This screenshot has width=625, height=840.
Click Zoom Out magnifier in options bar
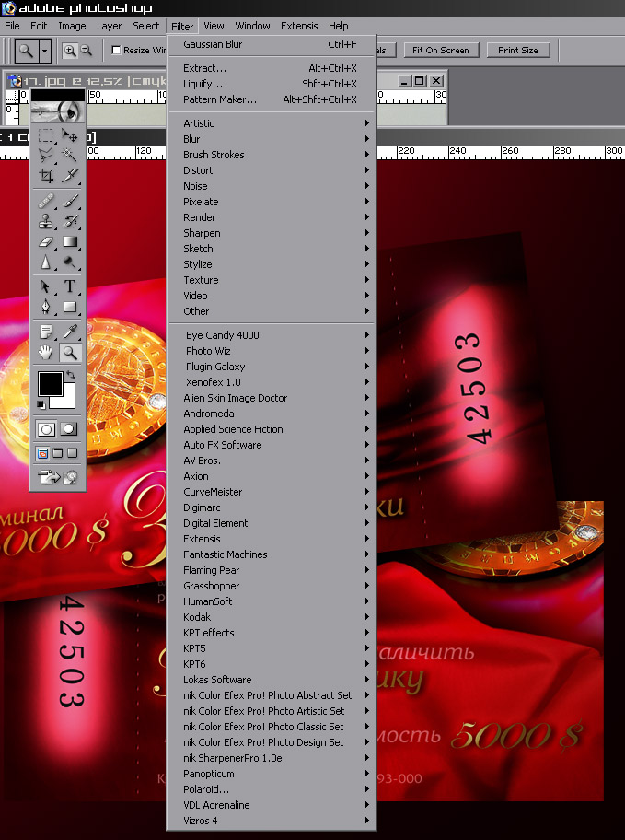click(86, 51)
